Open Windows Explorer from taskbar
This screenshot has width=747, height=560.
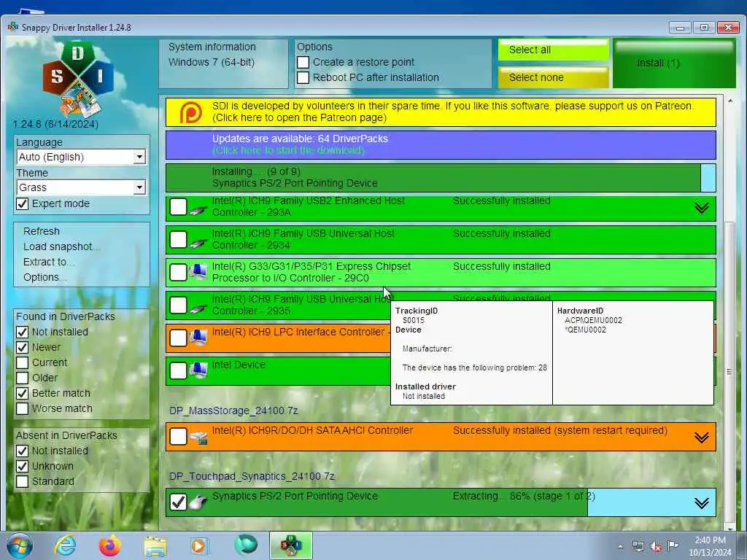pos(155,546)
